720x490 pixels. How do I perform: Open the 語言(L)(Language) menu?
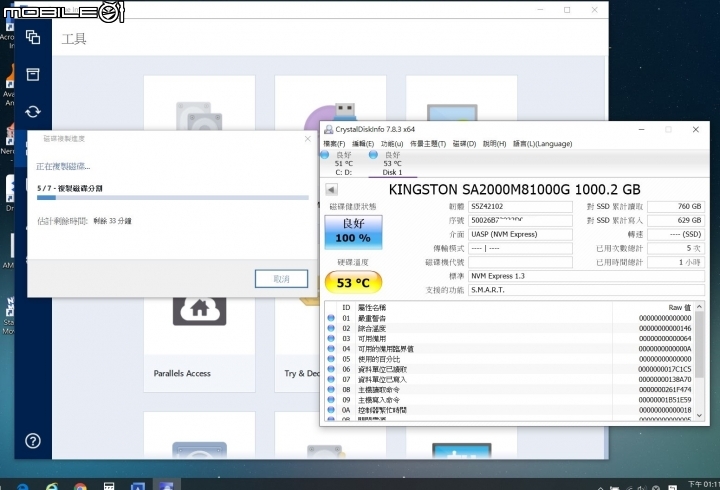point(542,144)
